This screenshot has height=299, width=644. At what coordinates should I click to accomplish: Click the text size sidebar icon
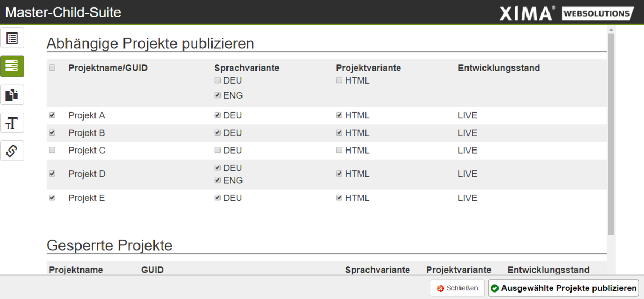coord(12,123)
